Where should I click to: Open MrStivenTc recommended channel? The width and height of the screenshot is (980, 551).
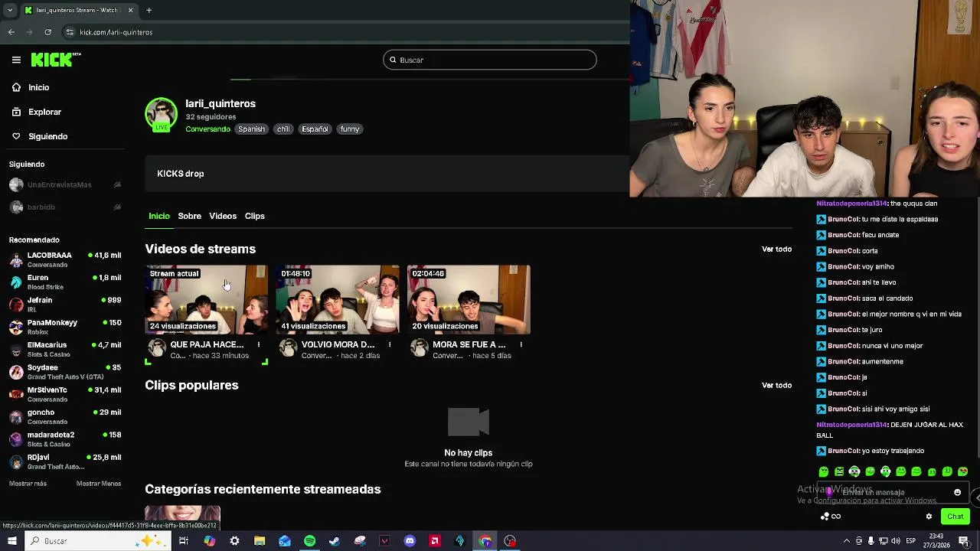65,394
